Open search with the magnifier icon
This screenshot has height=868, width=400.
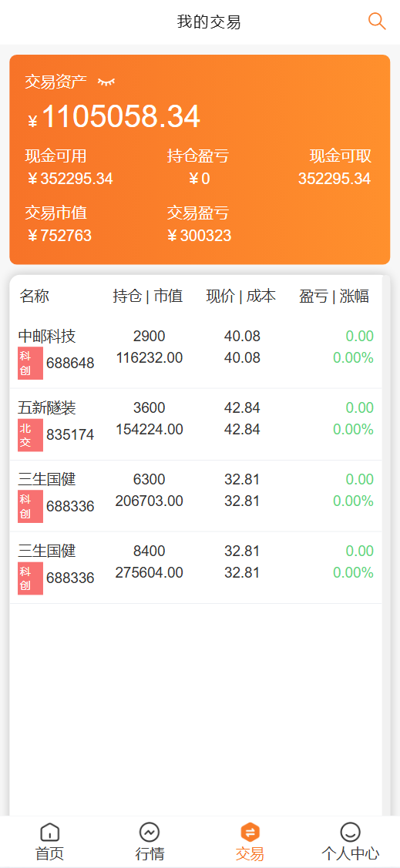(x=377, y=22)
